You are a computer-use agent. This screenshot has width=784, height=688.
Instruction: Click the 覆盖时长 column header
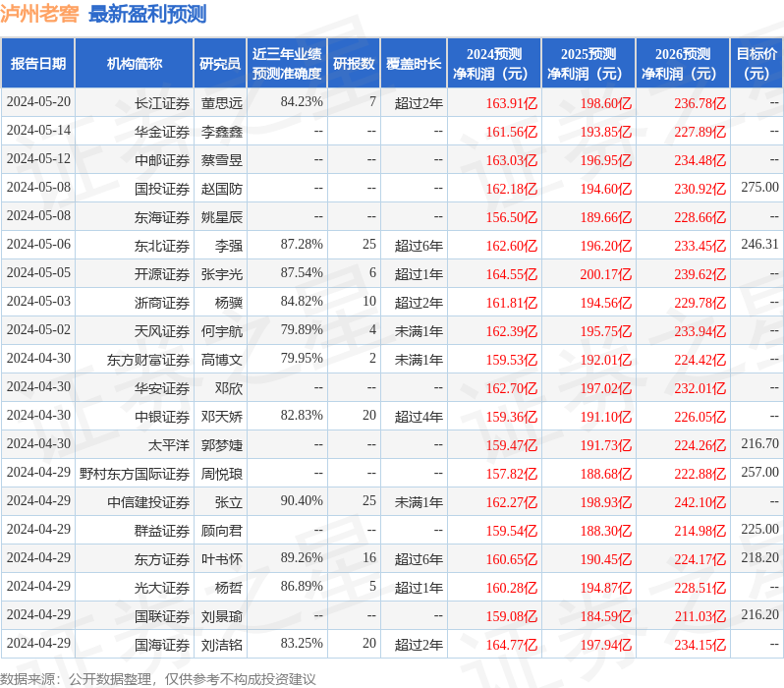(x=414, y=64)
